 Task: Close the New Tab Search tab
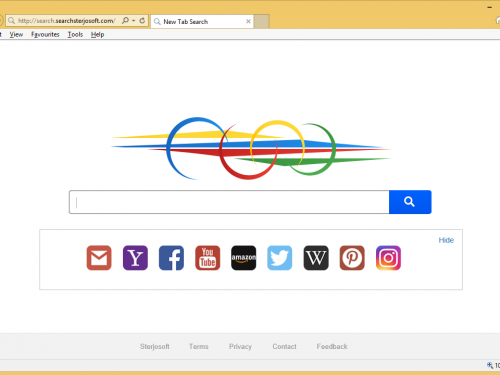click(248, 21)
